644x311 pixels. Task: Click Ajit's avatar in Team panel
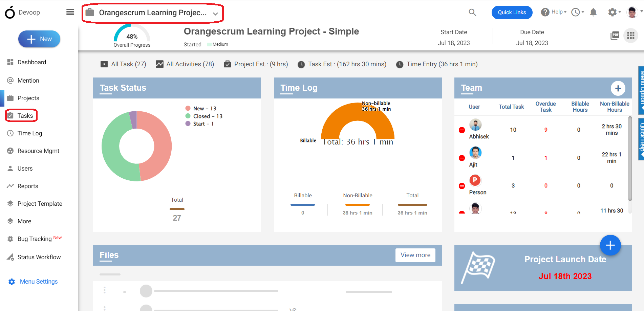coord(475,153)
